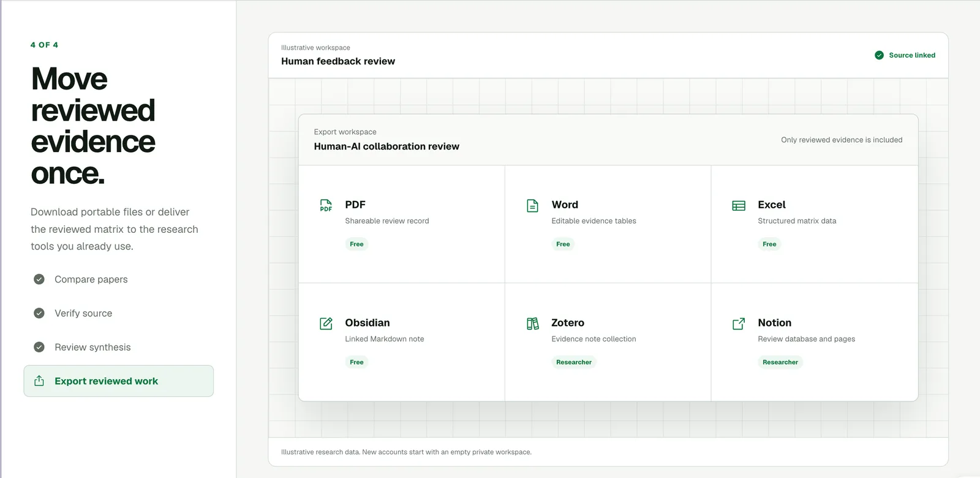Screen dimensions: 980x478
Task: Click the Review database and pages text
Action: pyautogui.click(x=807, y=339)
